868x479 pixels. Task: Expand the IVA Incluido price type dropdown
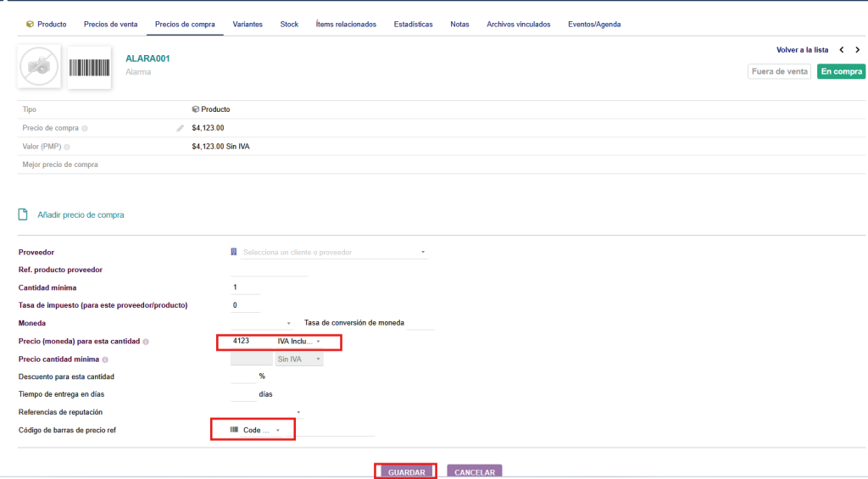tap(298, 342)
